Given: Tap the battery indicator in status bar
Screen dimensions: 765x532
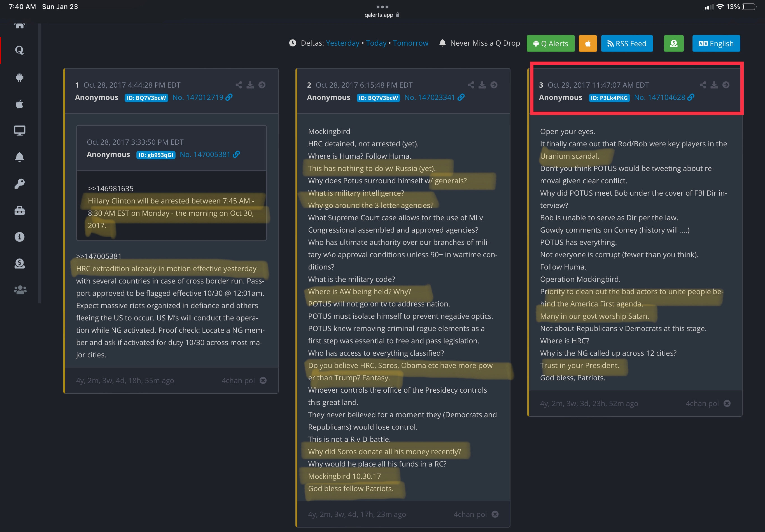Looking at the screenshot, I should (x=749, y=7).
